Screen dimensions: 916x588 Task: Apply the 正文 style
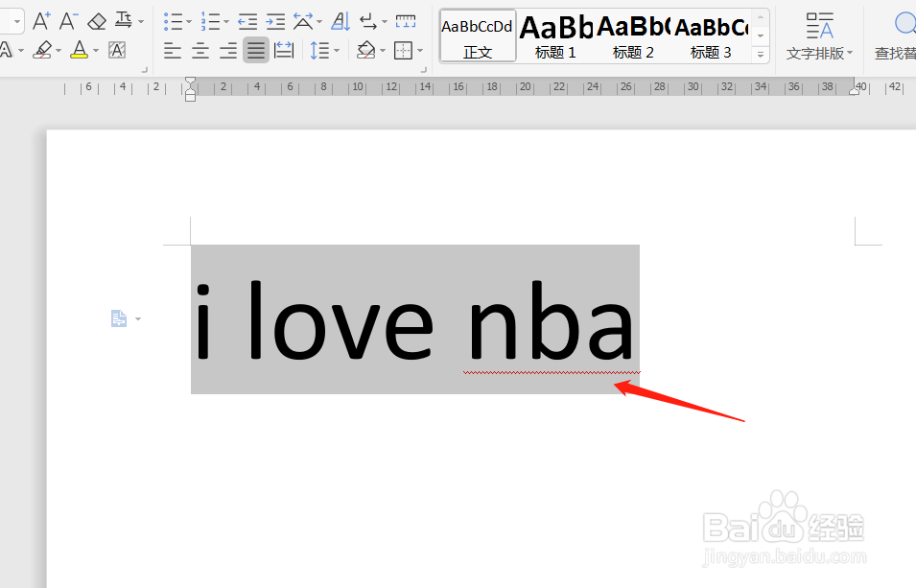tap(478, 35)
